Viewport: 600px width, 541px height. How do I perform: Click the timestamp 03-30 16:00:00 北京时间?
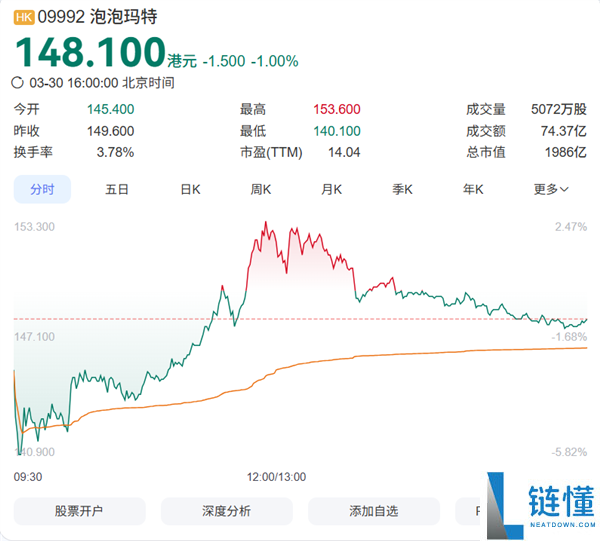[102, 83]
